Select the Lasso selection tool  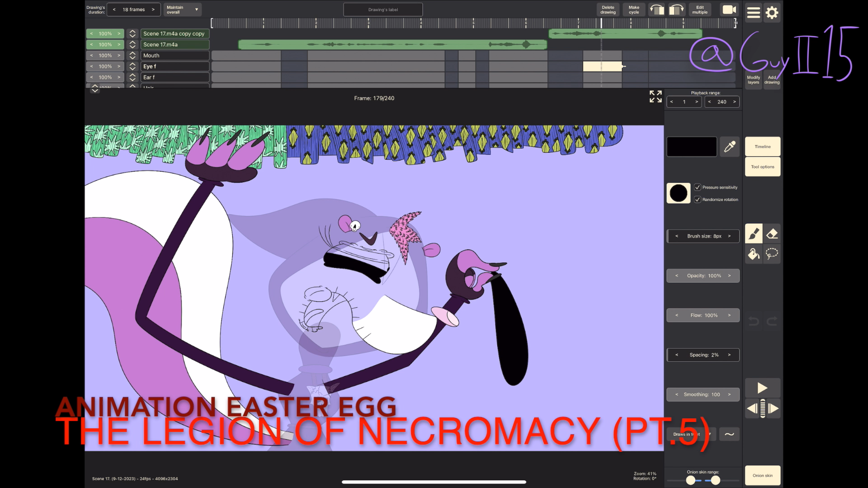(x=772, y=254)
